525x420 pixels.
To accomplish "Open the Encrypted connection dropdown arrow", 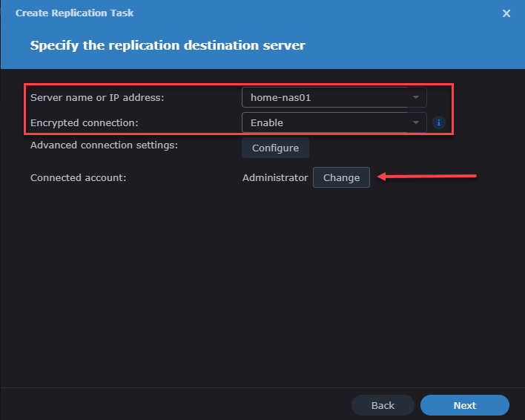I will click(x=416, y=122).
